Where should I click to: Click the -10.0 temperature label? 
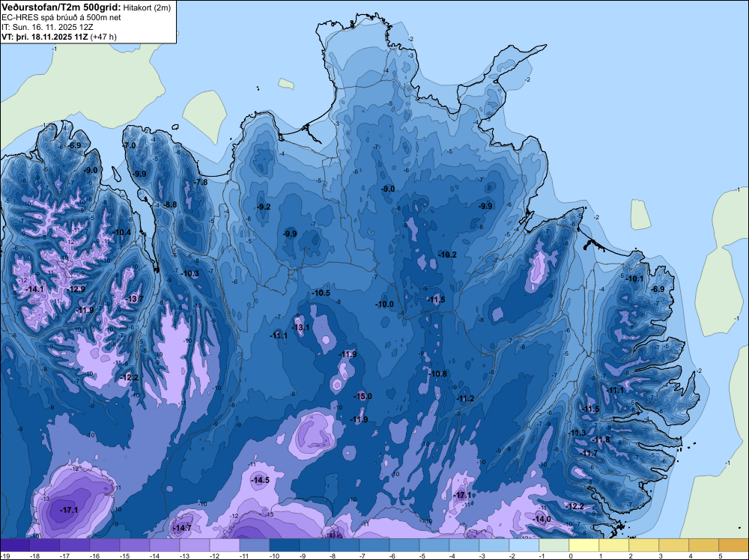[384, 304]
